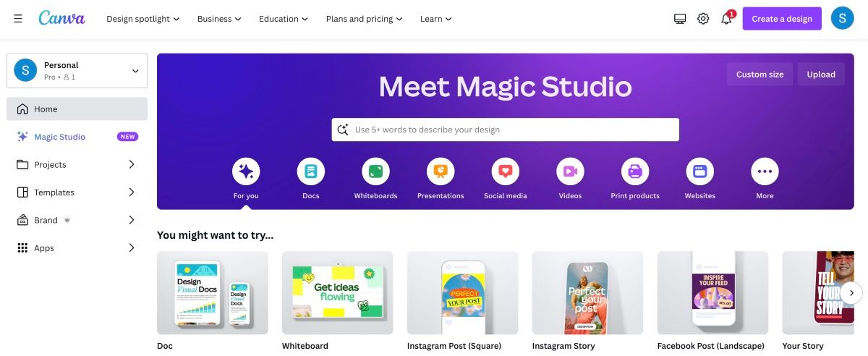Open the Instagram Post (Square) thumbnail
Viewport: 868px width, 356px height.
click(x=463, y=292)
